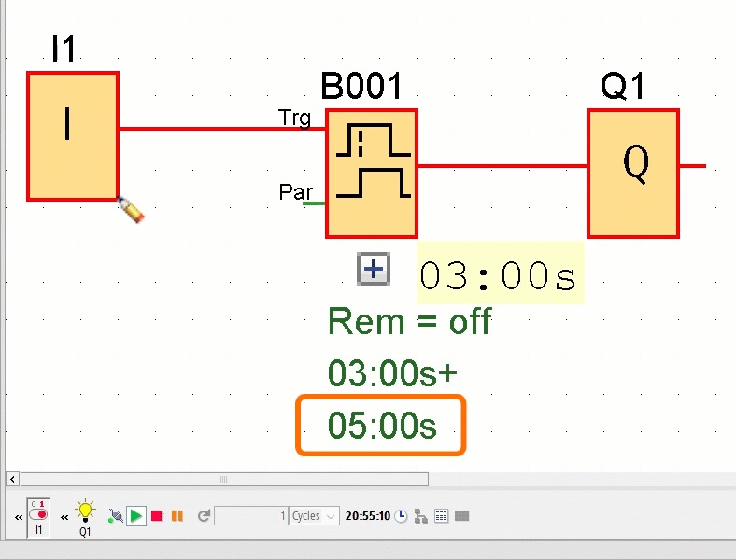Open the Cycles unit dropdown
The width and height of the screenshot is (736, 560).
(314, 516)
